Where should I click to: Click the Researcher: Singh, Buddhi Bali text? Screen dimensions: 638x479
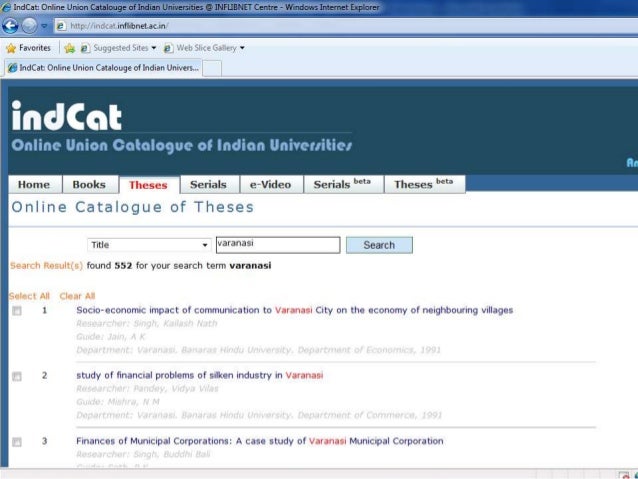[x=143, y=454]
